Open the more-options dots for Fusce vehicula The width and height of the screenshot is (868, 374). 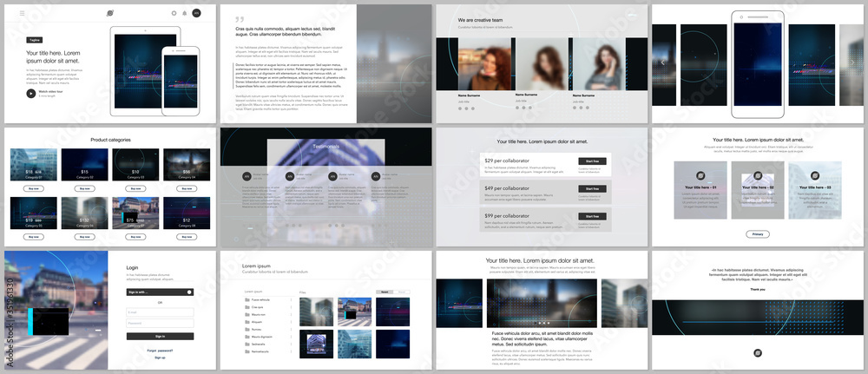click(291, 300)
